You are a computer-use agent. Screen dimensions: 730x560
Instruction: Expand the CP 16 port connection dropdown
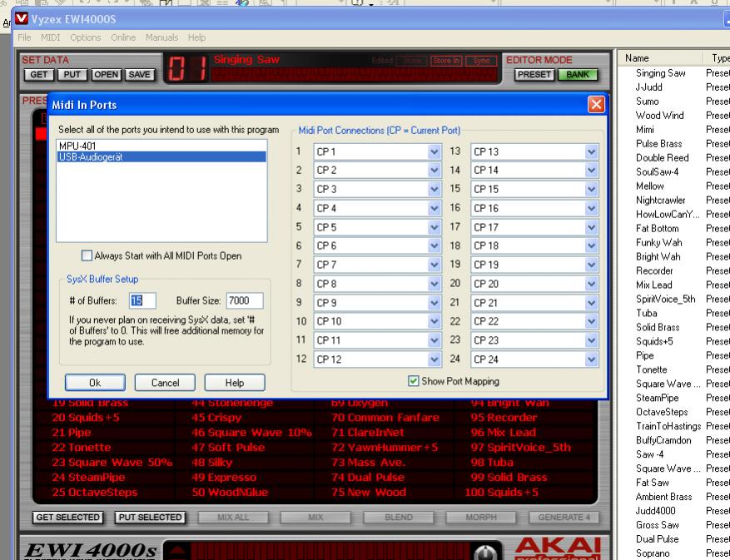point(591,208)
